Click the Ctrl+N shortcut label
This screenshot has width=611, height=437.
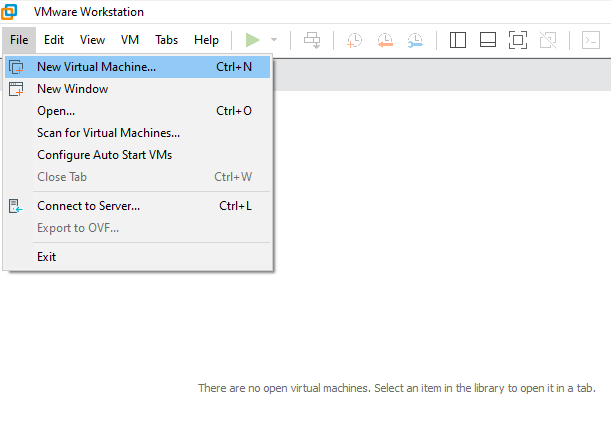(234, 67)
